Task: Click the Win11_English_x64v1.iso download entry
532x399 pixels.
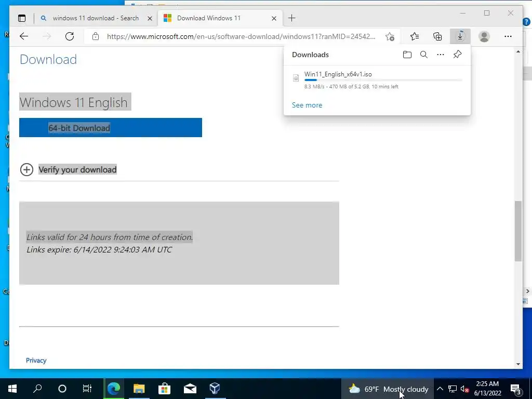Action: pos(377,81)
